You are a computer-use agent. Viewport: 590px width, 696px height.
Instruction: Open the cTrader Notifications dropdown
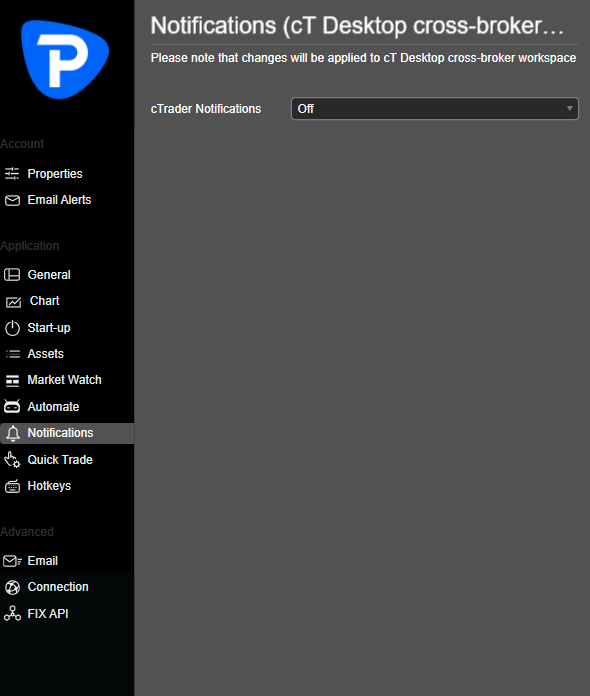pyautogui.click(x=435, y=109)
